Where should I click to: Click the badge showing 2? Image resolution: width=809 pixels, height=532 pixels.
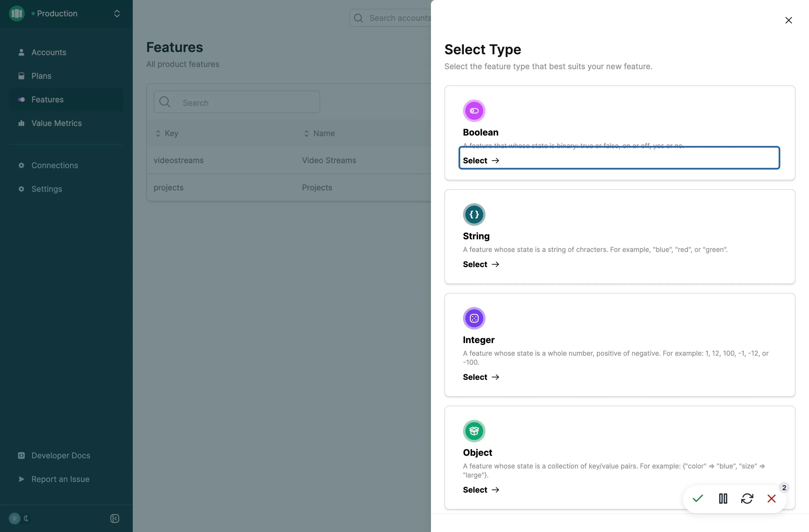pos(784,488)
